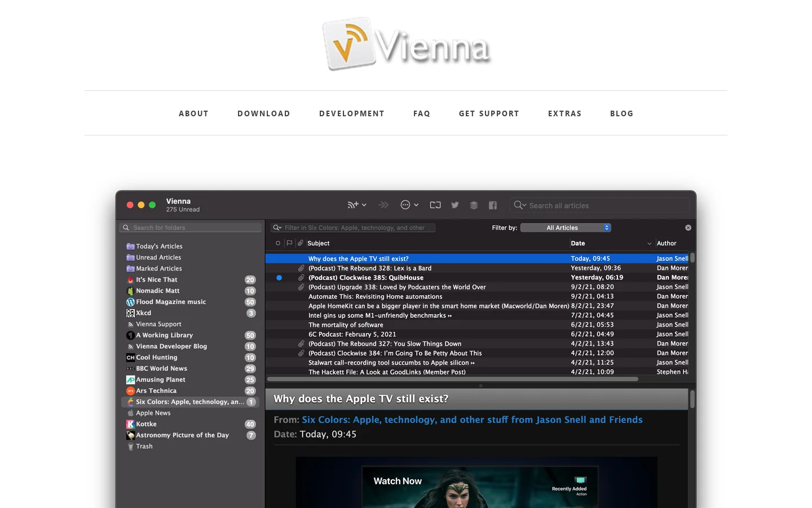Screen dimensions: 812x508
Task: Click the vertical scrollbar of the article list
Action: [692, 258]
